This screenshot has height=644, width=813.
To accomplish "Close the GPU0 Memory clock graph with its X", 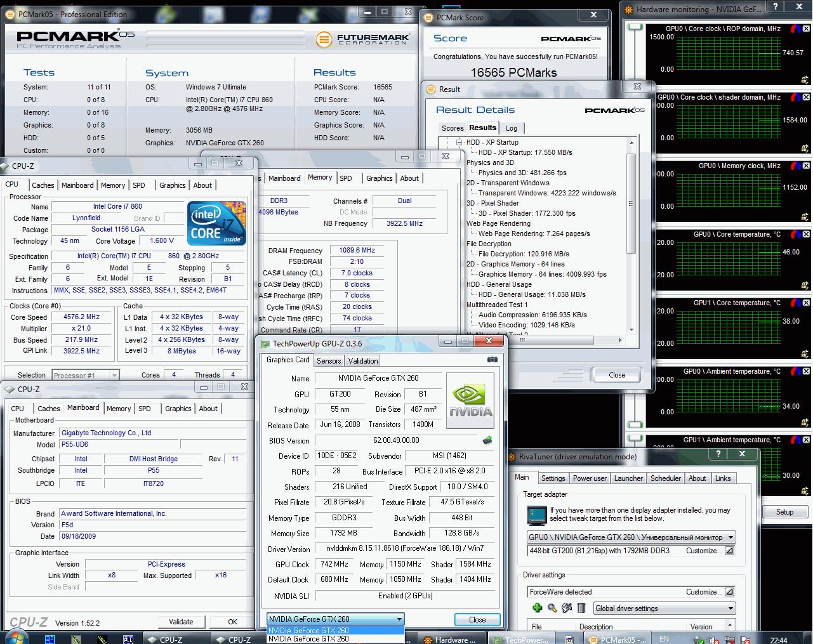I will (x=805, y=166).
